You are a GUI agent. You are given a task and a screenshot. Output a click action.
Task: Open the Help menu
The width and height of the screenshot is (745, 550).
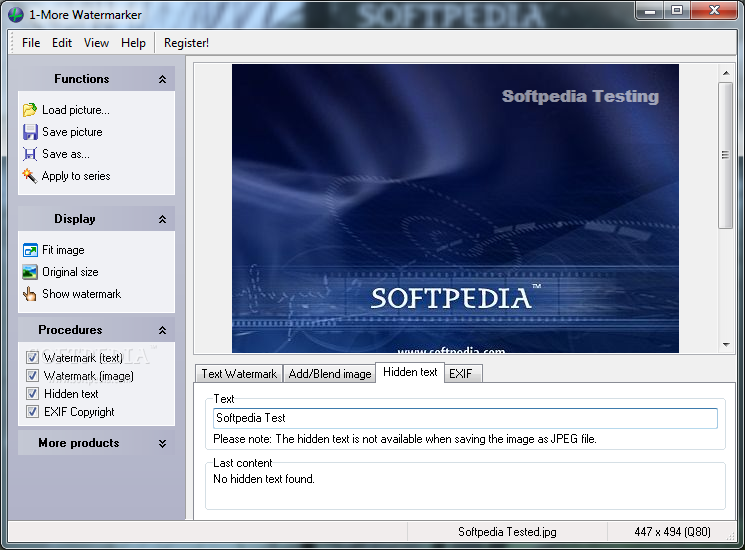pyautogui.click(x=133, y=43)
